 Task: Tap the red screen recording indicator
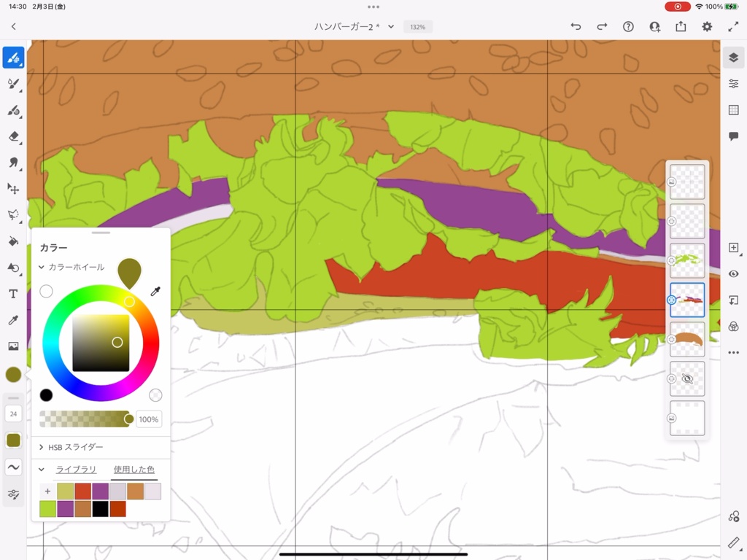pyautogui.click(x=678, y=7)
